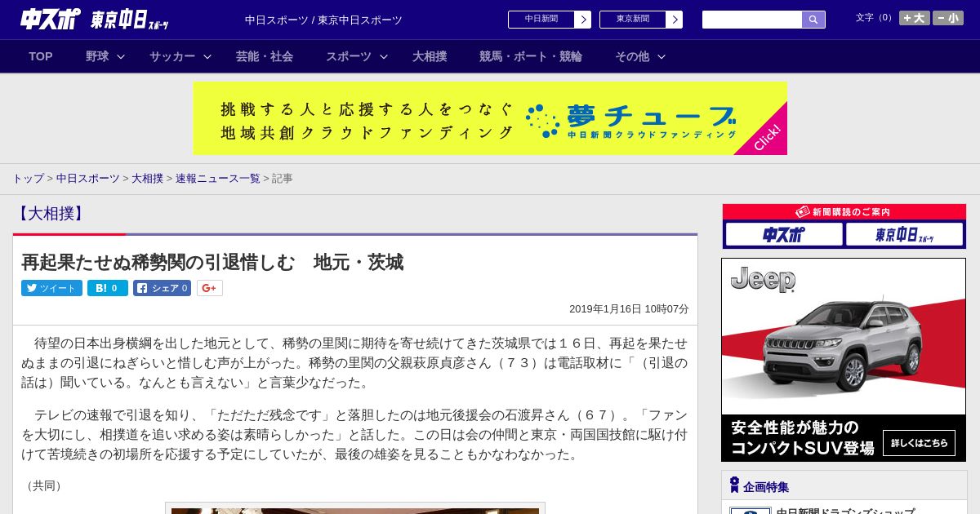The image size is (980, 514).
Task: Select 芸能・社会 in navigation
Action: point(265,56)
